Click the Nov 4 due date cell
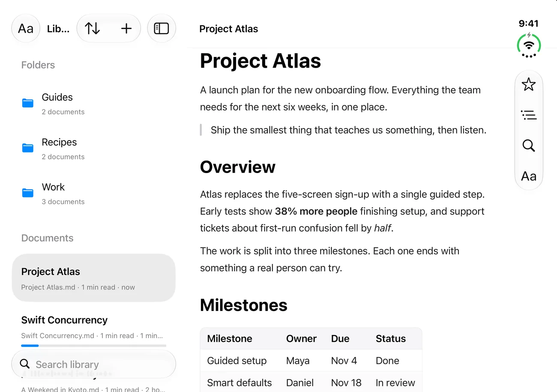557x392 pixels. point(344,361)
